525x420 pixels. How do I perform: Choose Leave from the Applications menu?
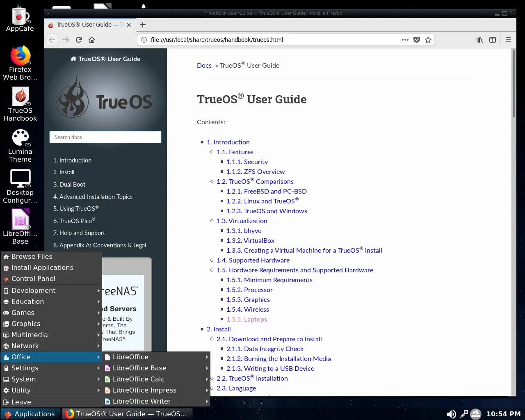[51, 402]
